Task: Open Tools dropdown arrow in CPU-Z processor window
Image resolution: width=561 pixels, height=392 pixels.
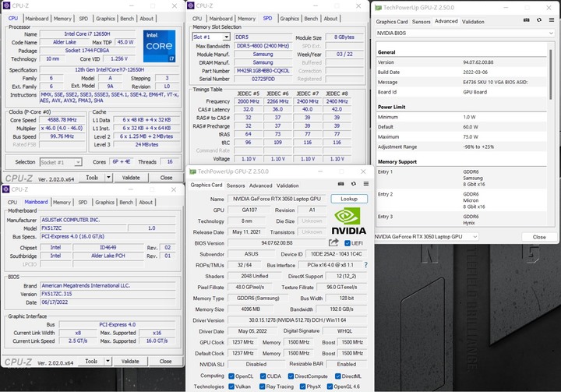Action: point(108,177)
